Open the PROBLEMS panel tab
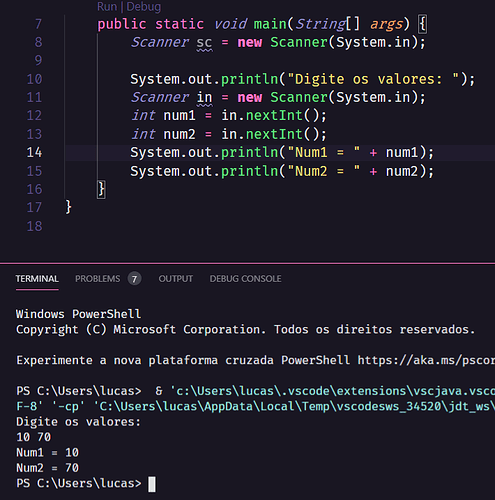The width and height of the screenshot is (495, 500). tap(97, 279)
